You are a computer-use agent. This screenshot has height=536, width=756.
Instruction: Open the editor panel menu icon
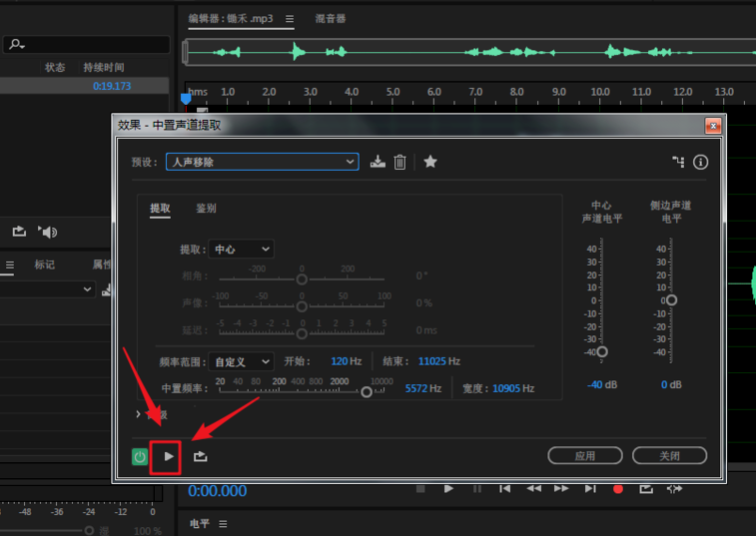pyautogui.click(x=290, y=19)
